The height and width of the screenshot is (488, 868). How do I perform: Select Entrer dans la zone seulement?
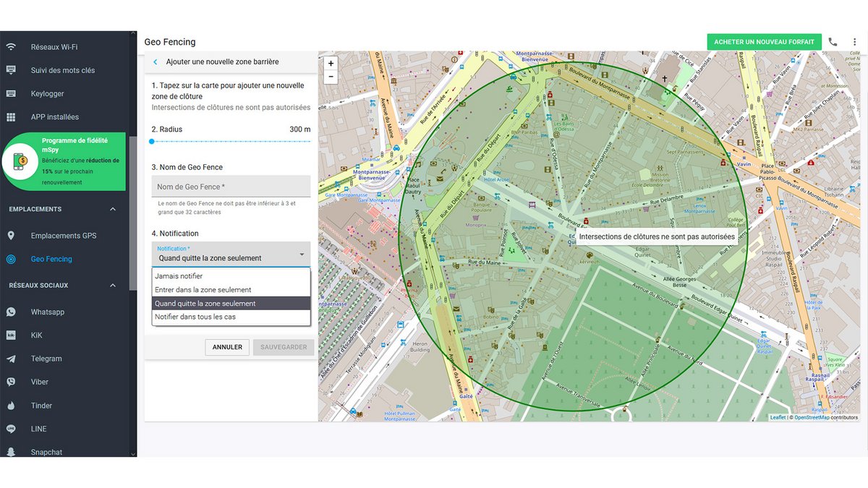[x=231, y=290]
